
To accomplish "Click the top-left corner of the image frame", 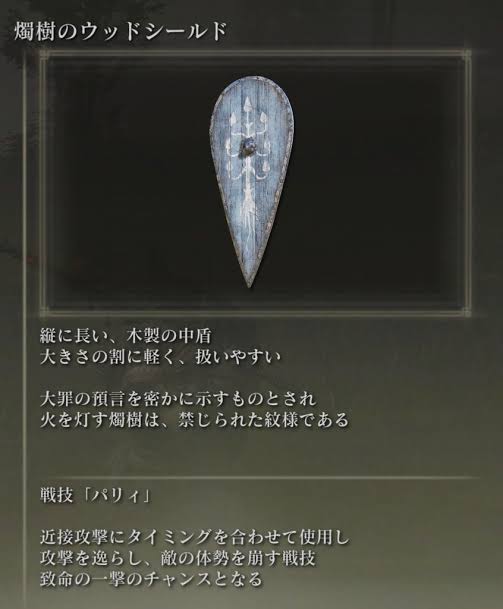I will 43,54.
